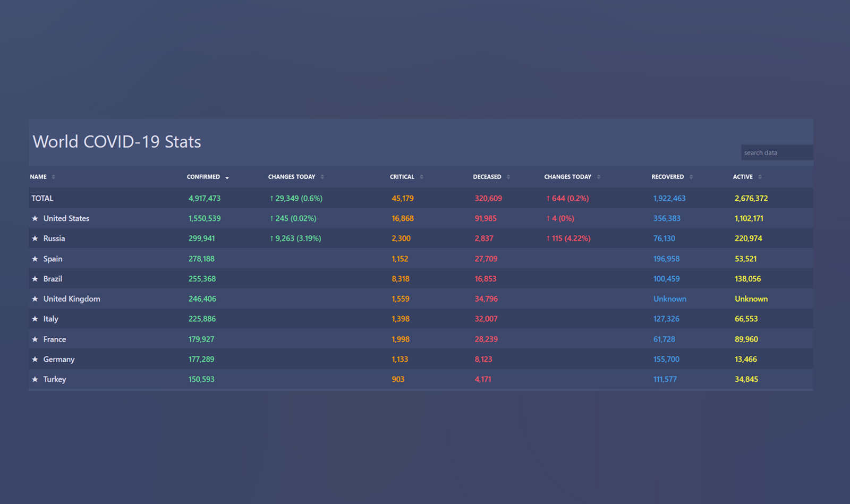Sort by Critical column arrows
This screenshot has width=850, height=504.
pyautogui.click(x=421, y=177)
